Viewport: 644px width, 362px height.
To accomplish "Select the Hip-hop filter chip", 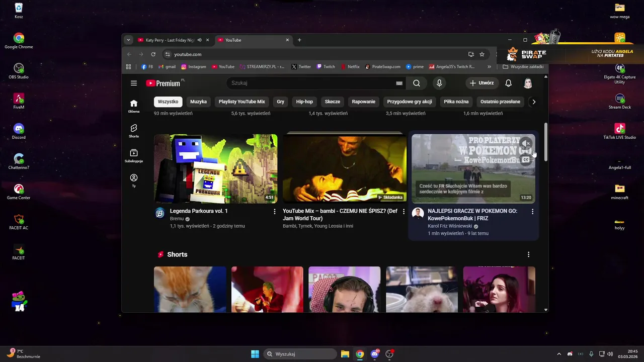I will click(304, 102).
